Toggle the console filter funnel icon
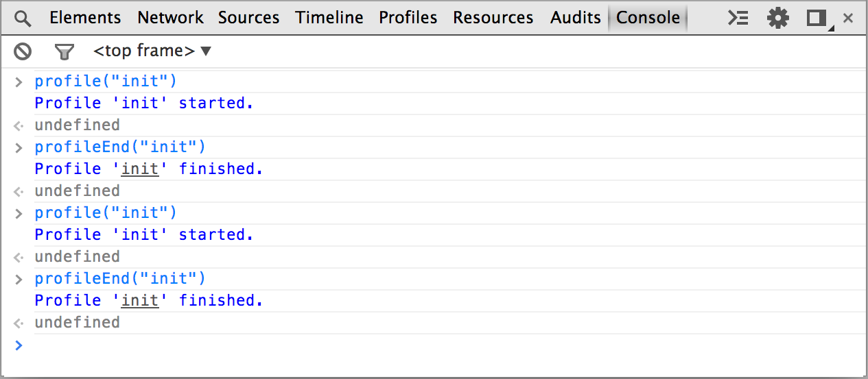The width and height of the screenshot is (868, 379). 64,51
